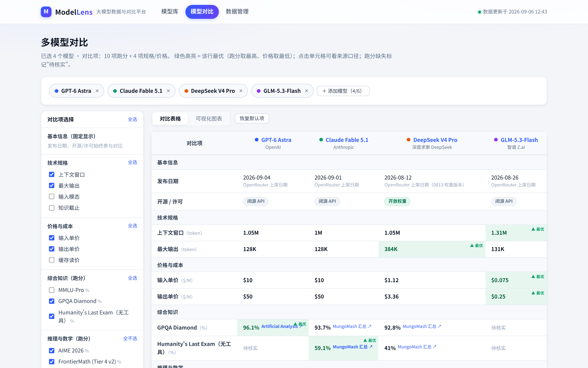Image resolution: width=588 pixels, height=368 pixels.
Task: Click 全选 for 综合知识 section
Action: point(133,278)
